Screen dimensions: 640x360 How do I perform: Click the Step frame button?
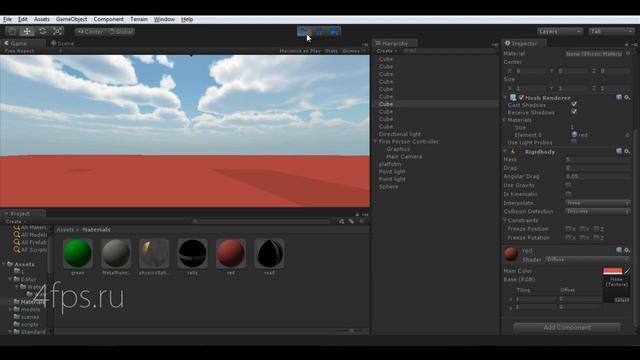point(334,31)
